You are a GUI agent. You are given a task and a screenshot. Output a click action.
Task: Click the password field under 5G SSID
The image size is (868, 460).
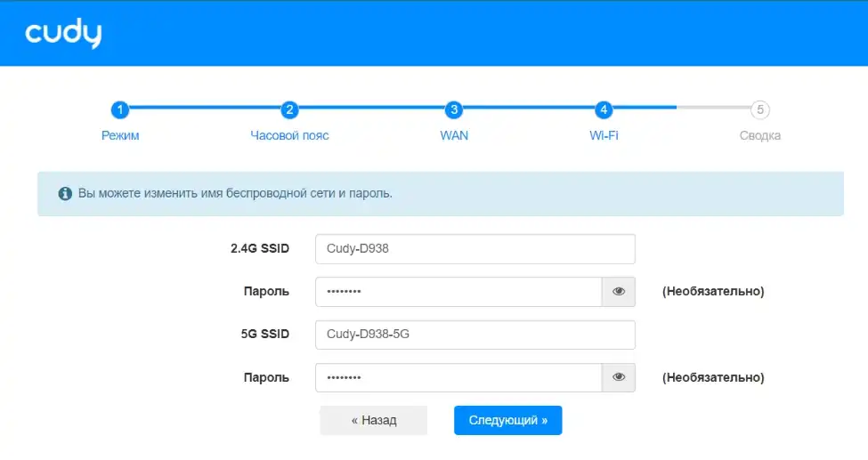[458, 377]
